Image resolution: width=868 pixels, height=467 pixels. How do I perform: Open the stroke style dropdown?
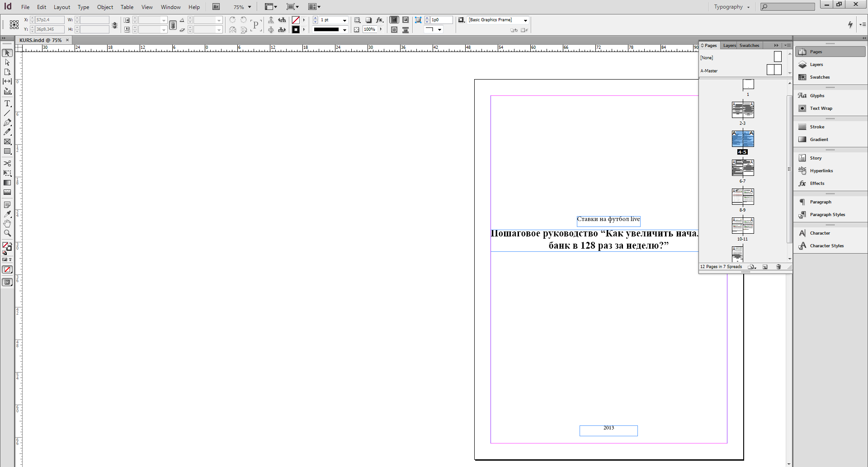pyautogui.click(x=344, y=30)
